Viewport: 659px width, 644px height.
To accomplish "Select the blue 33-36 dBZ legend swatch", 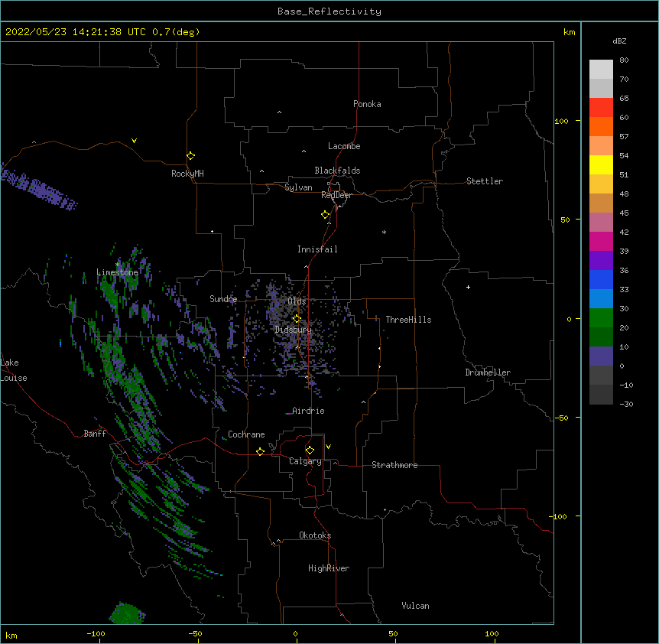I will coord(601,279).
